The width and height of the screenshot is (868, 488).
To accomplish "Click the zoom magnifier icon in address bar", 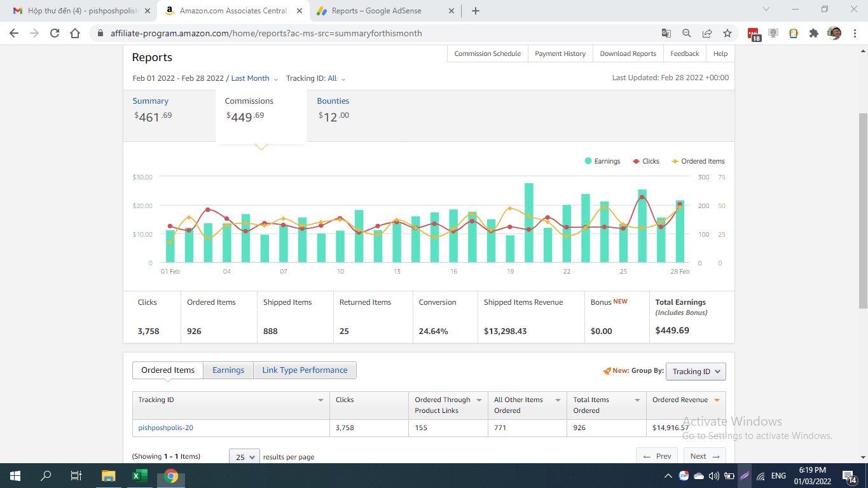I will click(687, 33).
